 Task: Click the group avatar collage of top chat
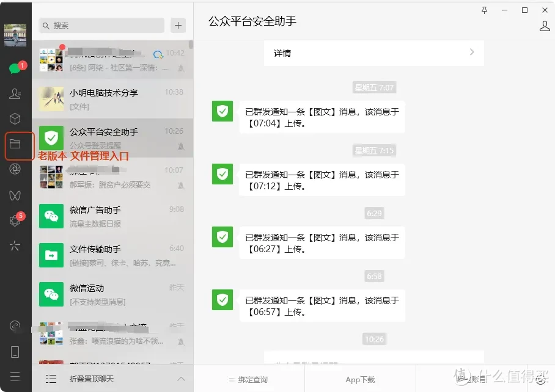[x=51, y=60]
